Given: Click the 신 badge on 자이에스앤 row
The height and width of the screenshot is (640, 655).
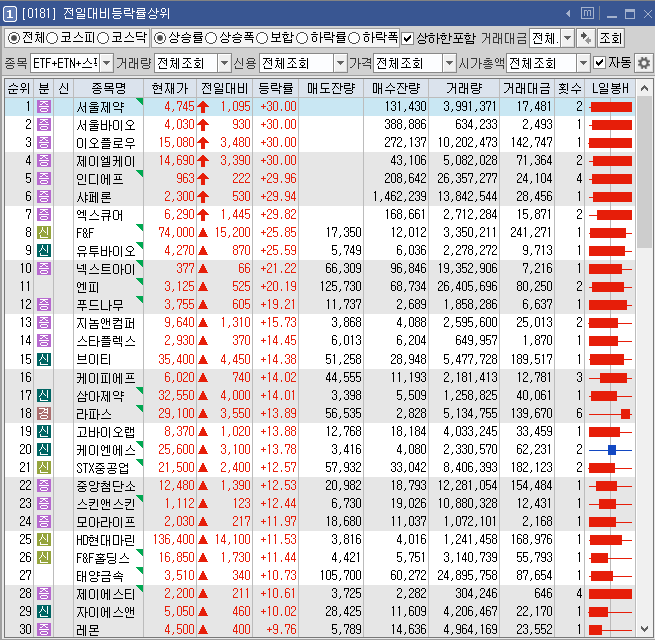Looking at the screenshot, I should point(44,611).
